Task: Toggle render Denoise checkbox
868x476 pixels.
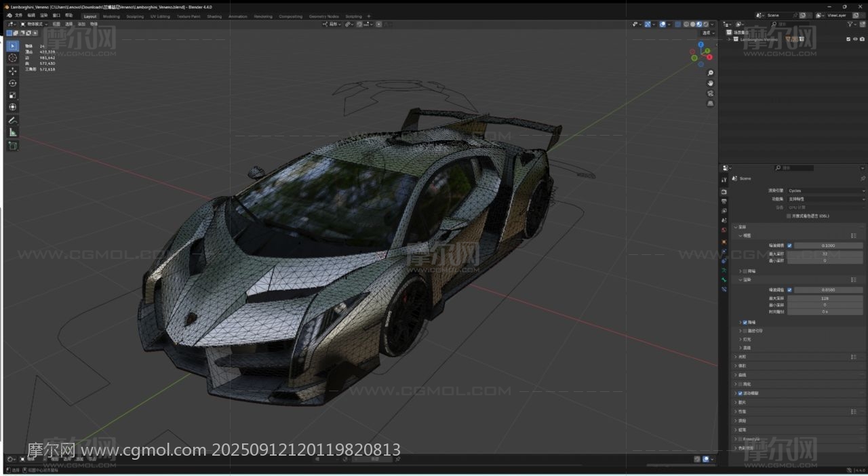Action: tap(745, 323)
